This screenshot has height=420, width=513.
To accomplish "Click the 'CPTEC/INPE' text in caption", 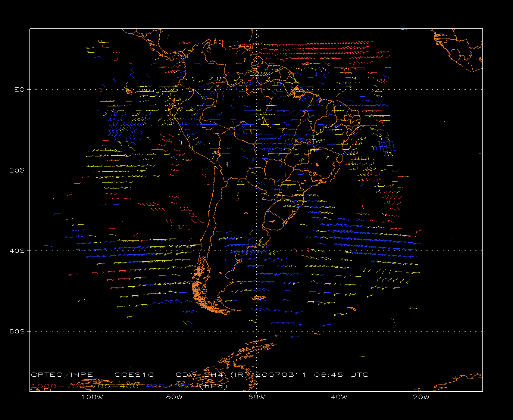I will coord(62,374).
